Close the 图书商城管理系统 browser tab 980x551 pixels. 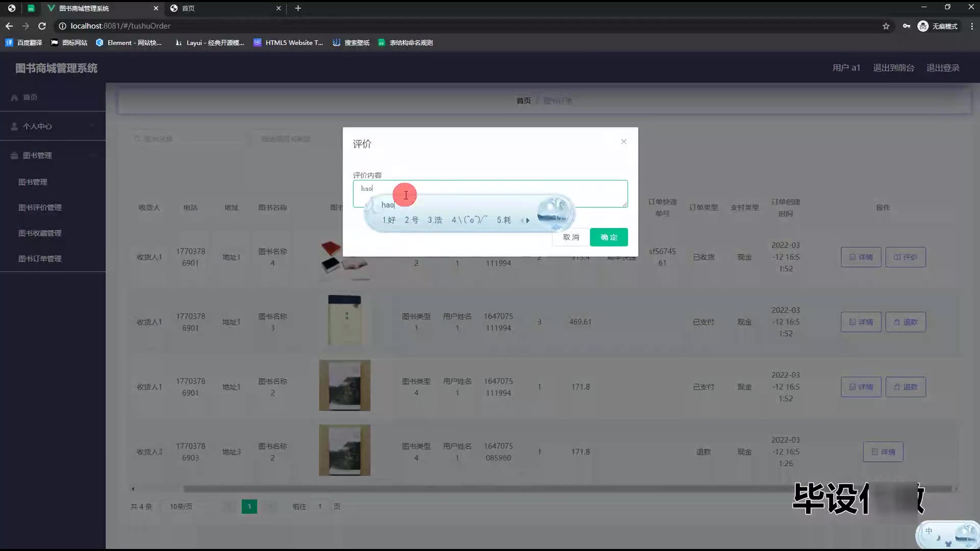156,8
